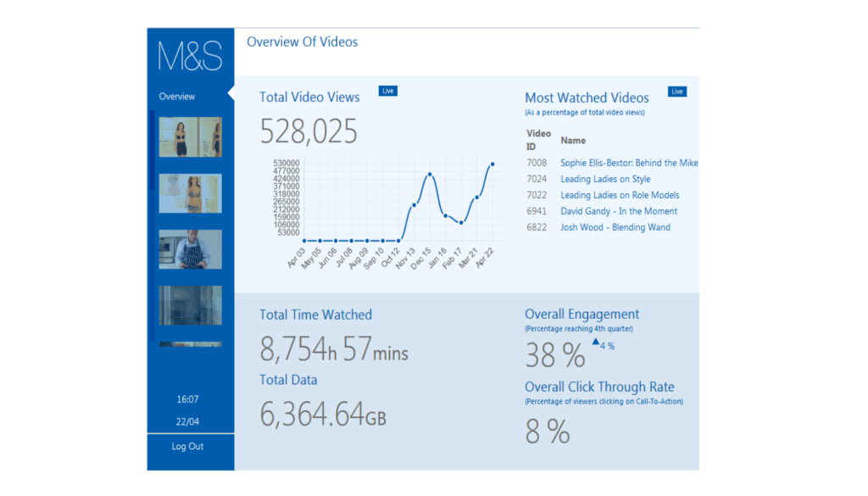The width and height of the screenshot is (868, 496).
Task: Open the chef in apron video thumbnail
Action: 191,249
